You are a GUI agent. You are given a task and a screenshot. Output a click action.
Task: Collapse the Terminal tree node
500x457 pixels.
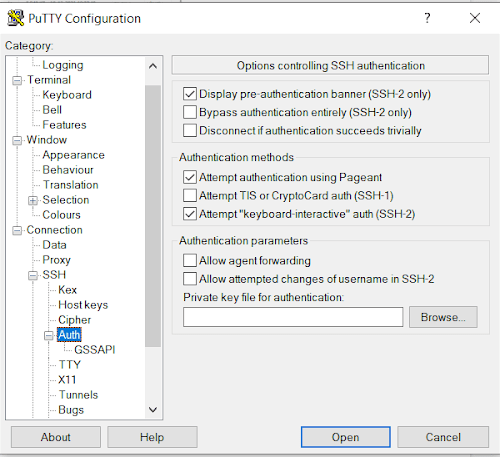coord(17,81)
